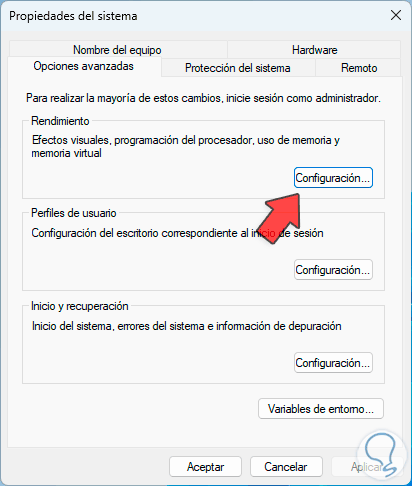Open Inicio y recuperación Configuración button

tap(333, 363)
